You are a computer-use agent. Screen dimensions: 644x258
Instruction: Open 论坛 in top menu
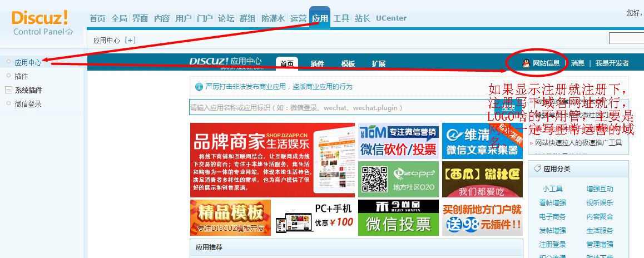coord(226,18)
